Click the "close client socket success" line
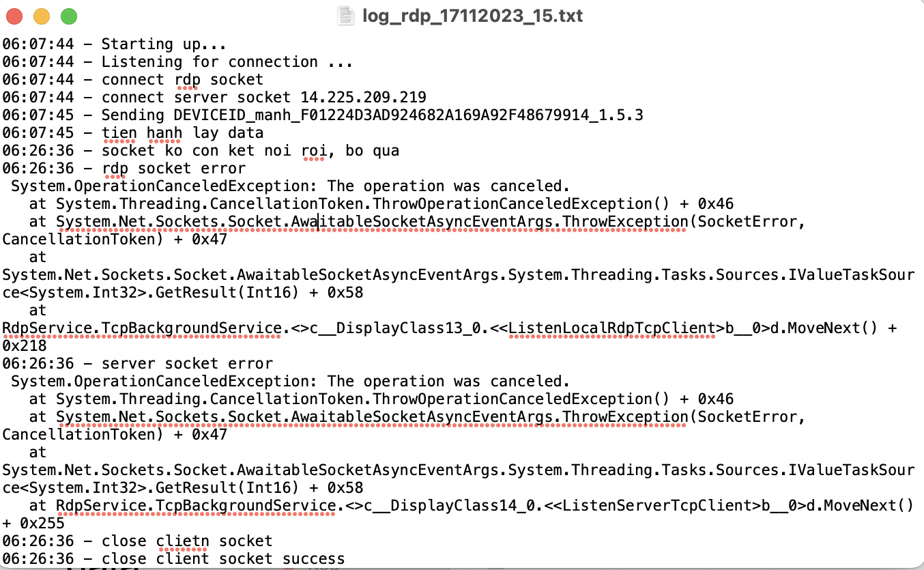This screenshot has height=570, width=924. (223, 559)
